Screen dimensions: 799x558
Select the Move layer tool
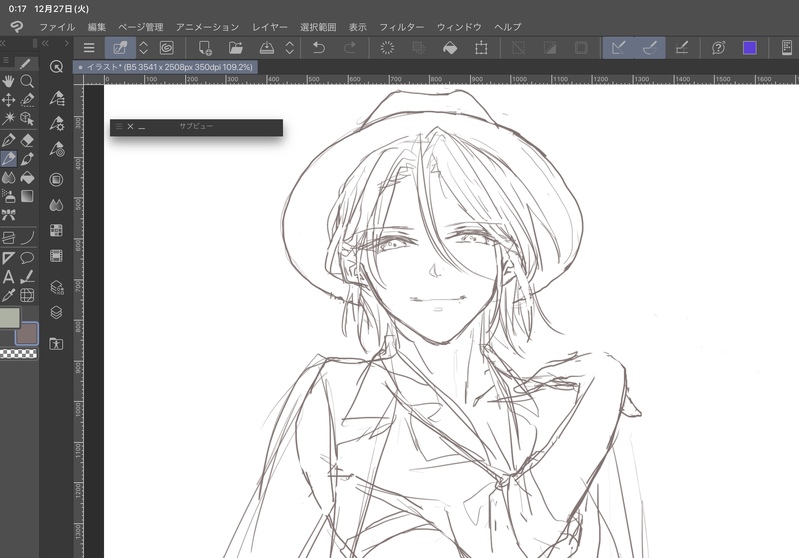click(x=9, y=100)
